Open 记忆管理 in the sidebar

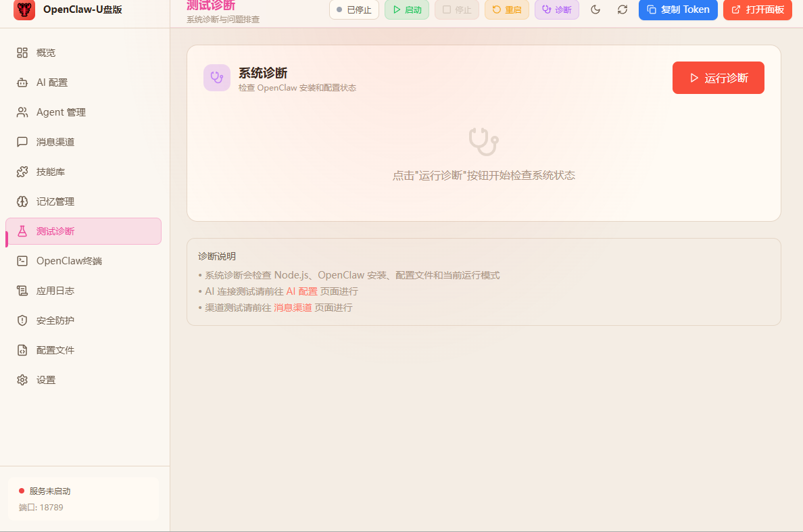[x=83, y=201]
